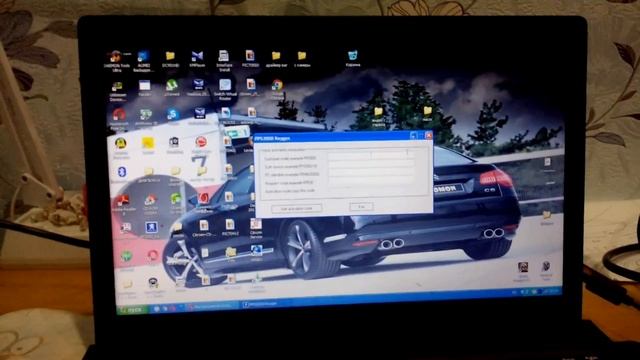
Task: Close the PPS2000 Keygen window
Action: pyautogui.click(x=428, y=135)
